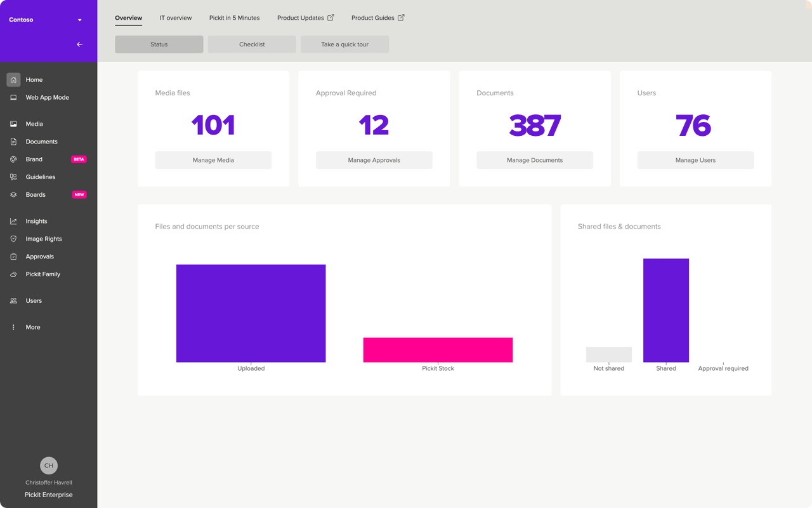Click the pink Pickit Stock bar
The height and width of the screenshot is (508, 812).
(x=438, y=350)
